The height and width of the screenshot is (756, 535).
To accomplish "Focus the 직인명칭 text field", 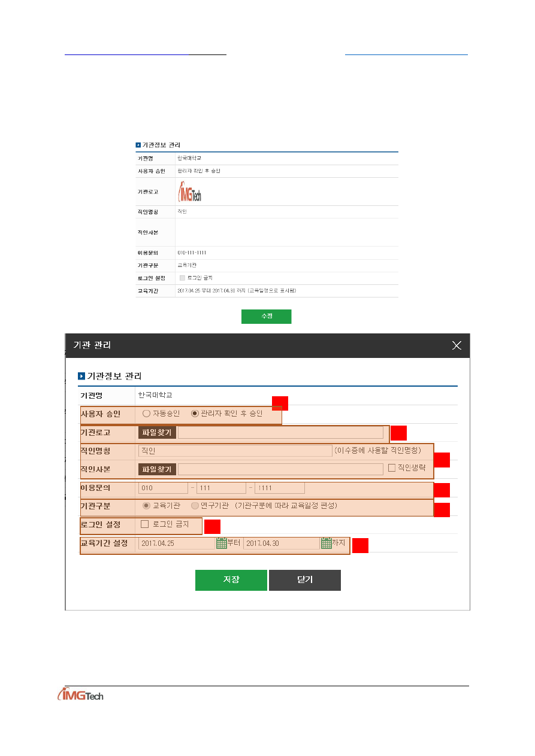I will [235, 451].
